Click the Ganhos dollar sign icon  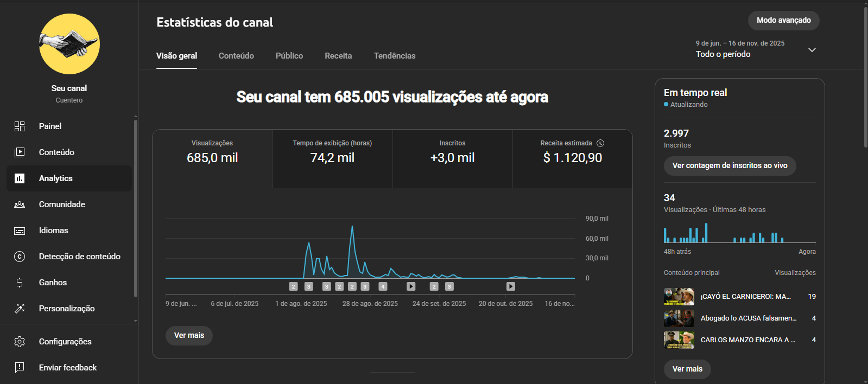[20, 283]
